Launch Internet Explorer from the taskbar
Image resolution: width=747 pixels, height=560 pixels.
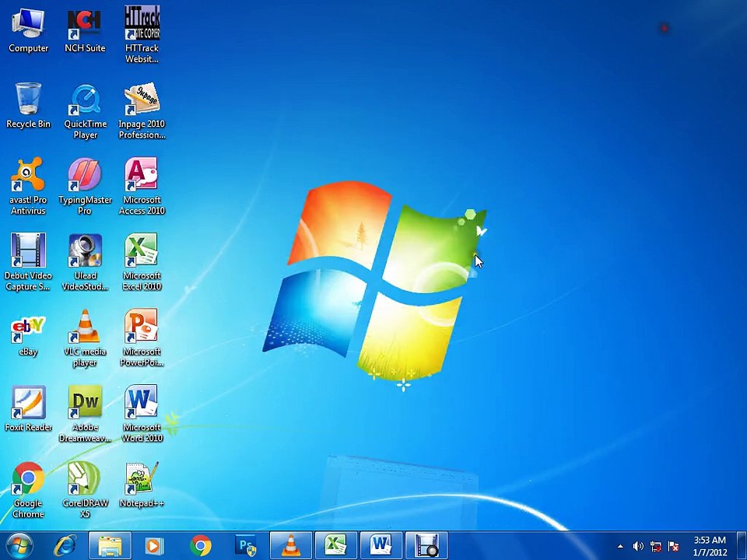click(x=65, y=546)
